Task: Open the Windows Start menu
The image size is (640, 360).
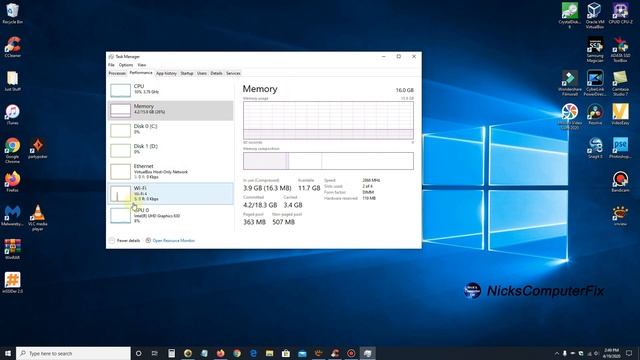Action: [8, 353]
